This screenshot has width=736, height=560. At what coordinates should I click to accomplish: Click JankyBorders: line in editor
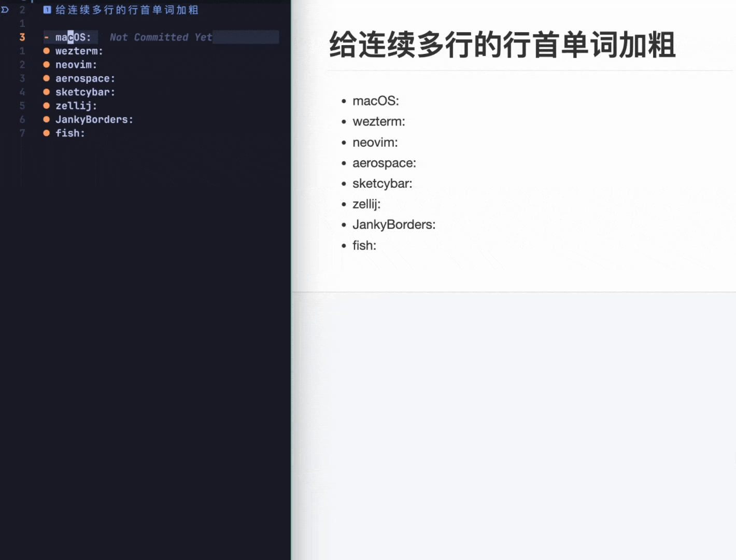point(94,119)
